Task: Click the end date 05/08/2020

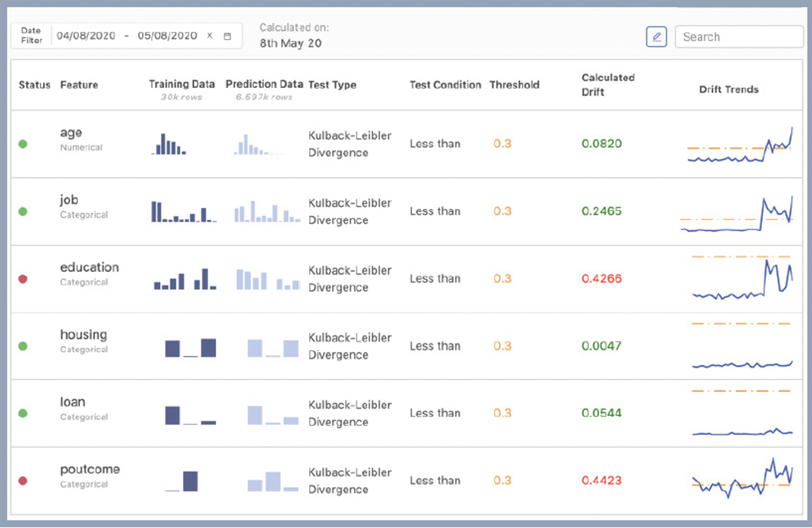Action: click(x=167, y=36)
